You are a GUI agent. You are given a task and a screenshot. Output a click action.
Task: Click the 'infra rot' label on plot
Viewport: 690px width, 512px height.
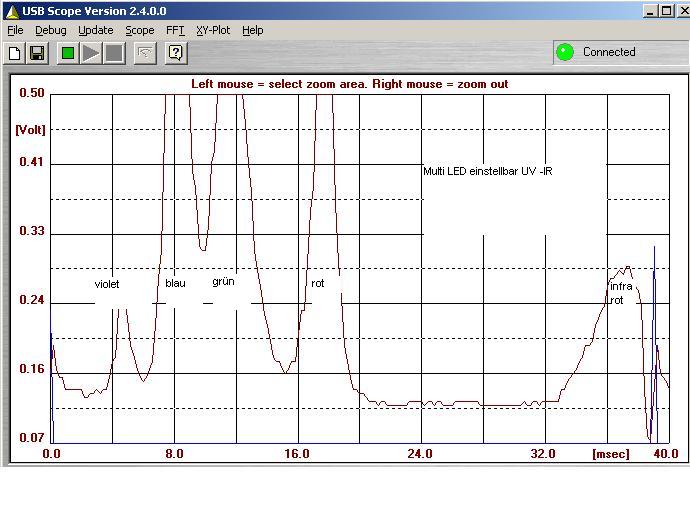[x=621, y=293]
